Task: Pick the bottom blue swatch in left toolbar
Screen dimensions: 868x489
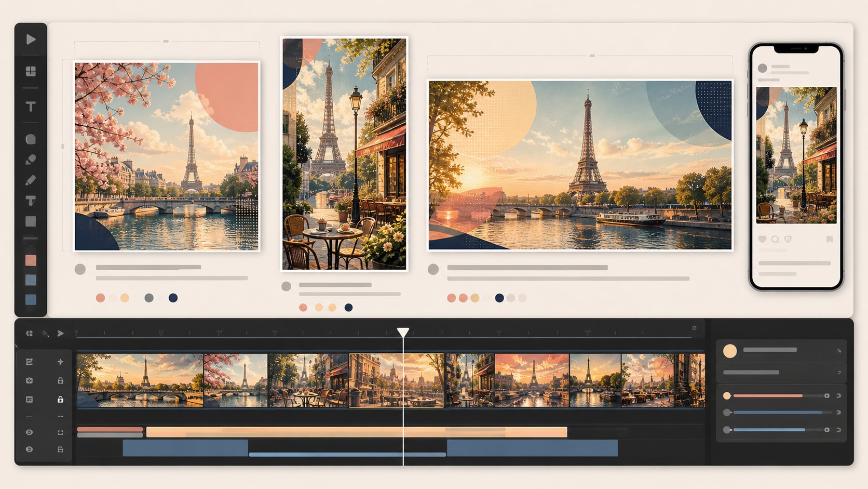Action: point(31,299)
